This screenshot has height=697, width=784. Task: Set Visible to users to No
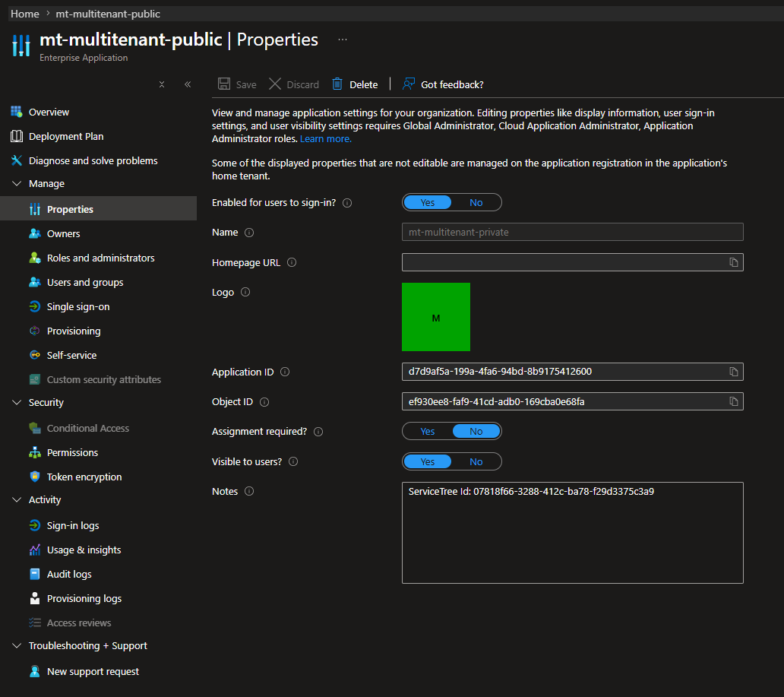point(476,461)
